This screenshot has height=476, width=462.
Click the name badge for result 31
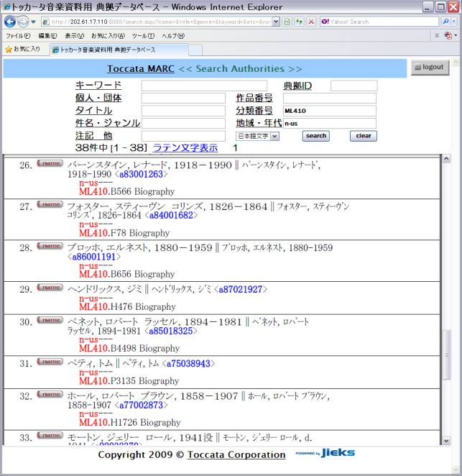(50, 362)
